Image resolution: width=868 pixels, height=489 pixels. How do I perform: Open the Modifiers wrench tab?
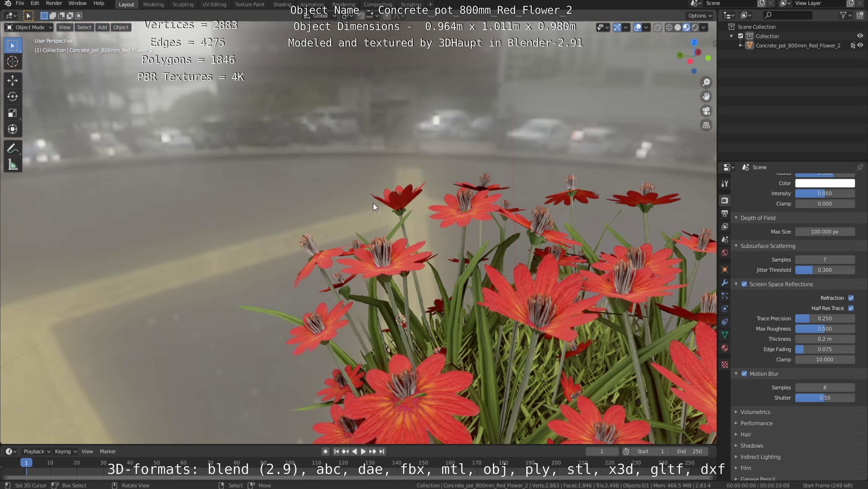pos(725,283)
